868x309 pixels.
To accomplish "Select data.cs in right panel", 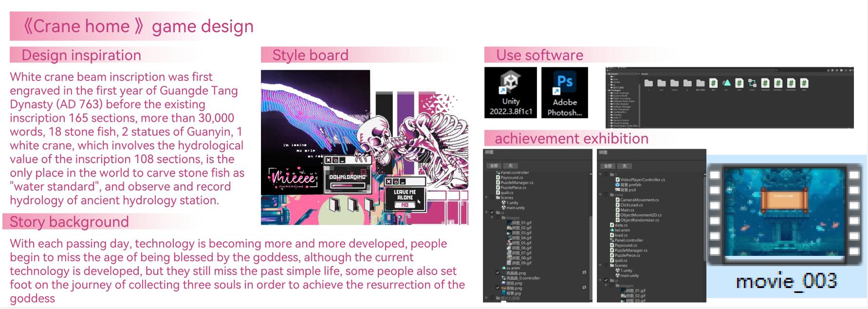I will 619,225.
